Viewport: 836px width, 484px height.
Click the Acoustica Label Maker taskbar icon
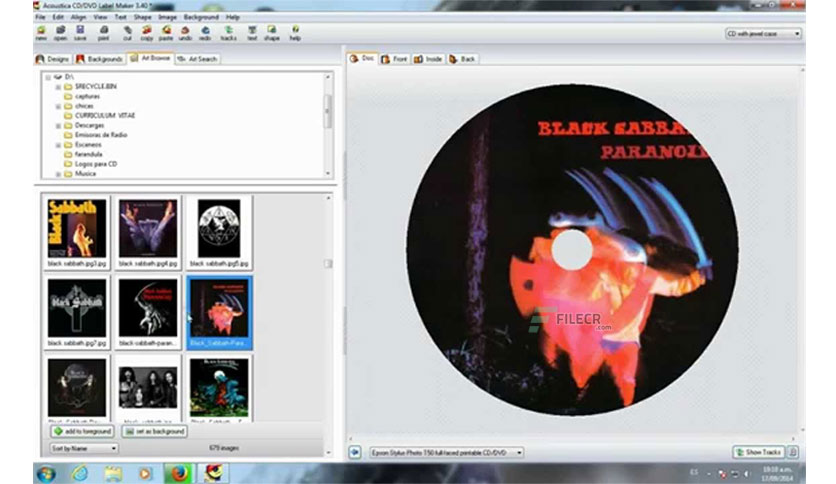click(x=213, y=473)
